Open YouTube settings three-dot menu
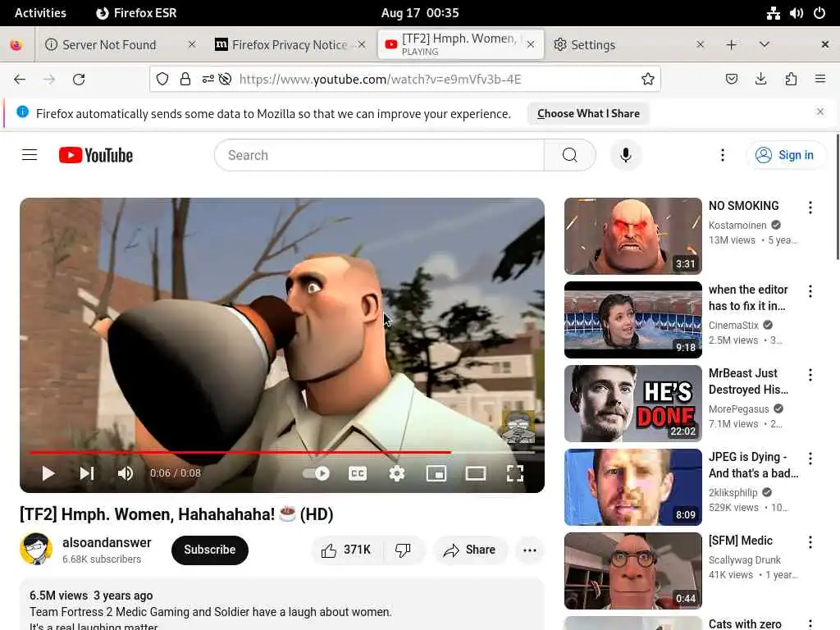 point(723,155)
